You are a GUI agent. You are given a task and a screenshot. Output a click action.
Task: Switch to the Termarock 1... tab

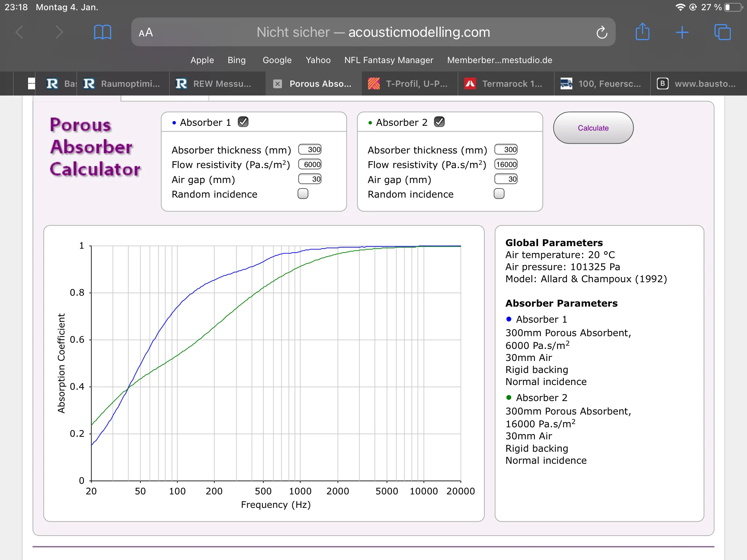506,83
